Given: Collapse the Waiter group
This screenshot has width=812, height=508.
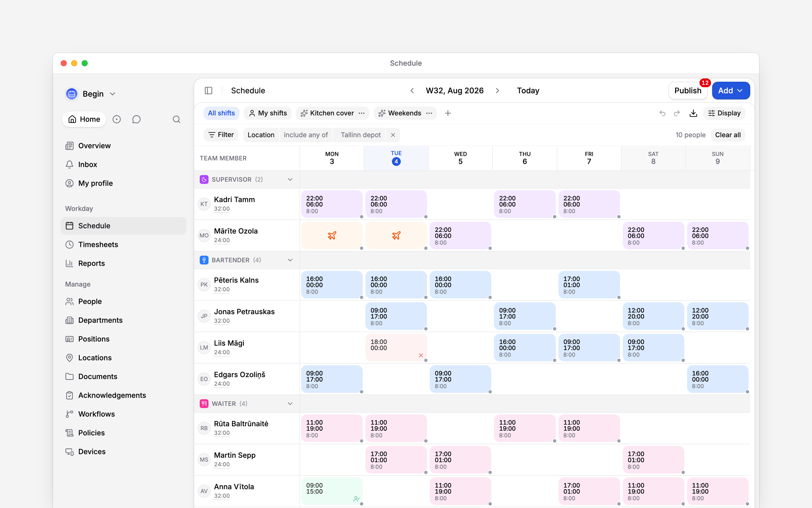Looking at the screenshot, I should [x=290, y=404].
